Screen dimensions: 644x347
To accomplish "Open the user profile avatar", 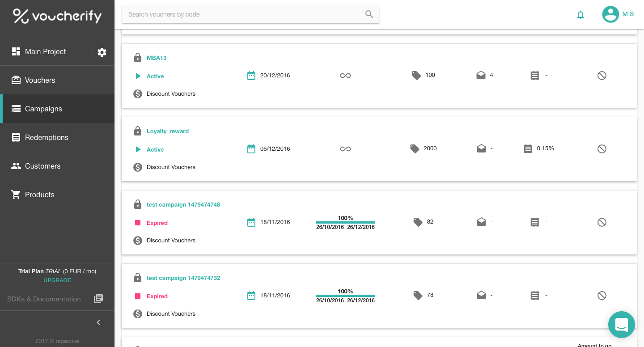I will pos(610,14).
